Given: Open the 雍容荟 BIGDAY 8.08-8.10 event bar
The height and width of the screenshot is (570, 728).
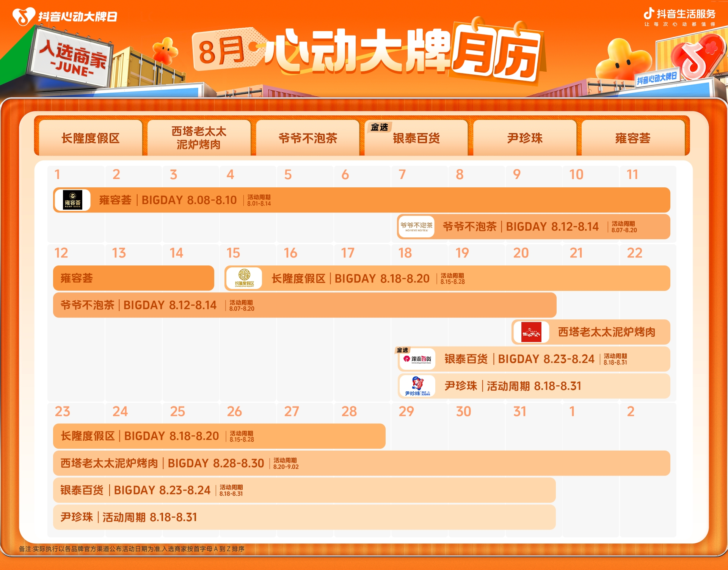Looking at the screenshot, I should click(362, 200).
